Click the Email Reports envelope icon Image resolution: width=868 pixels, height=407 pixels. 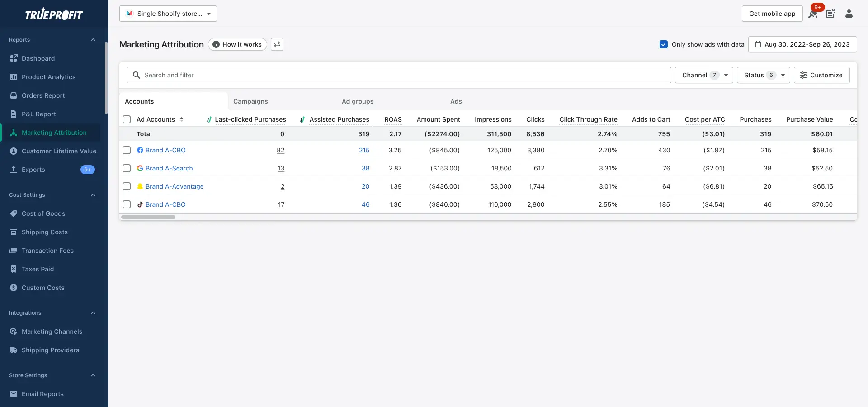click(14, 394)
